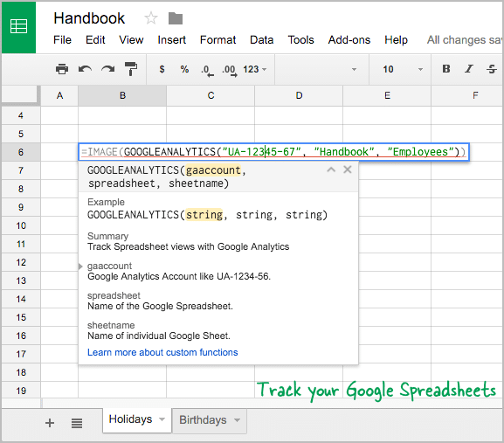This screenshot has height=443, width=504.
Task: Open the Help menu
Action: 396,40
